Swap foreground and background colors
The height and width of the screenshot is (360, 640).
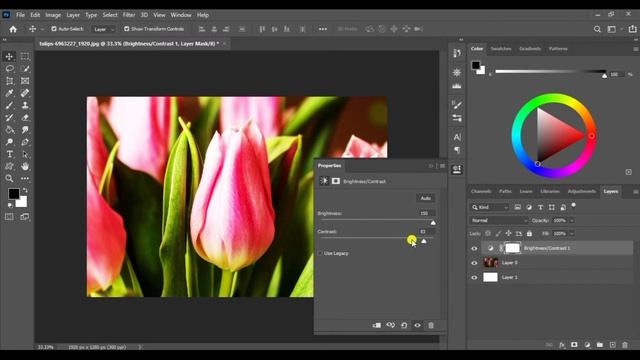pos(25,190)
